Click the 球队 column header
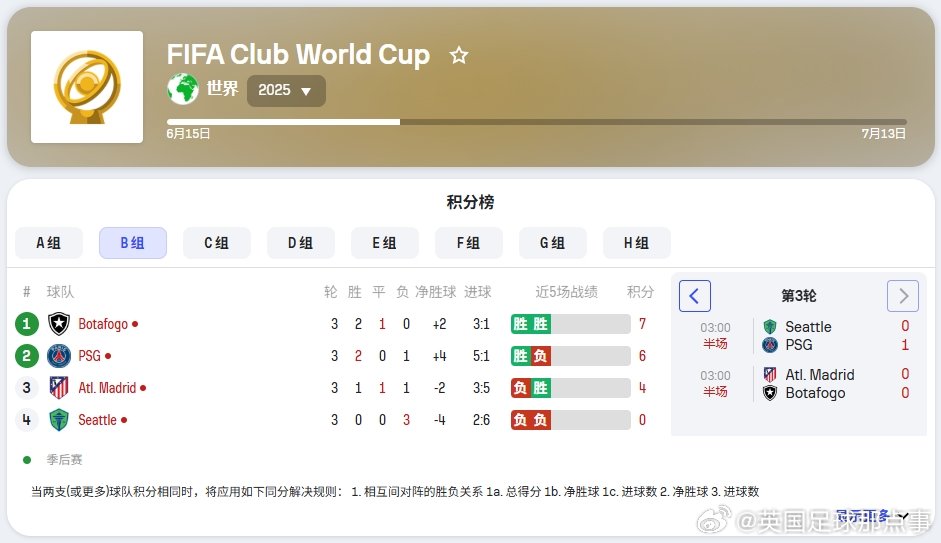941x543 pixels. pos(60,292)
